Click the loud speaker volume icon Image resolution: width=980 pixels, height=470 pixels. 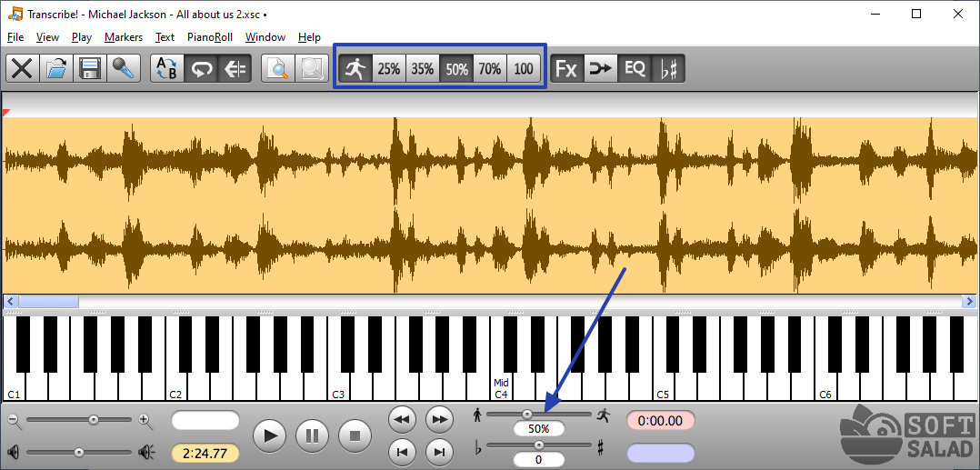(x=147, y=452)
